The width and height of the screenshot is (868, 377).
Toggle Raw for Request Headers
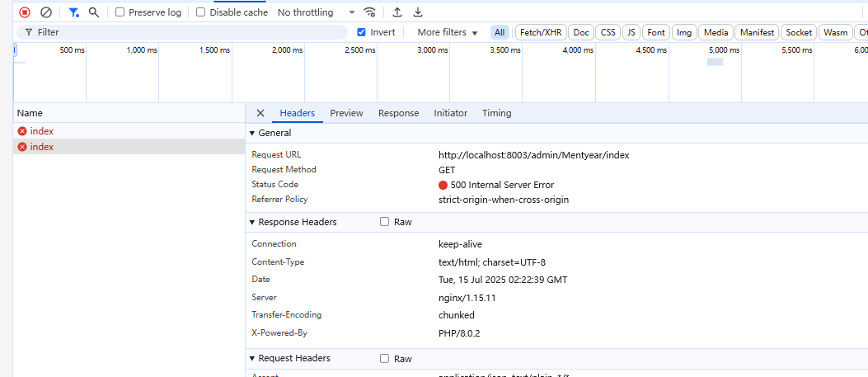pos(385,359)
